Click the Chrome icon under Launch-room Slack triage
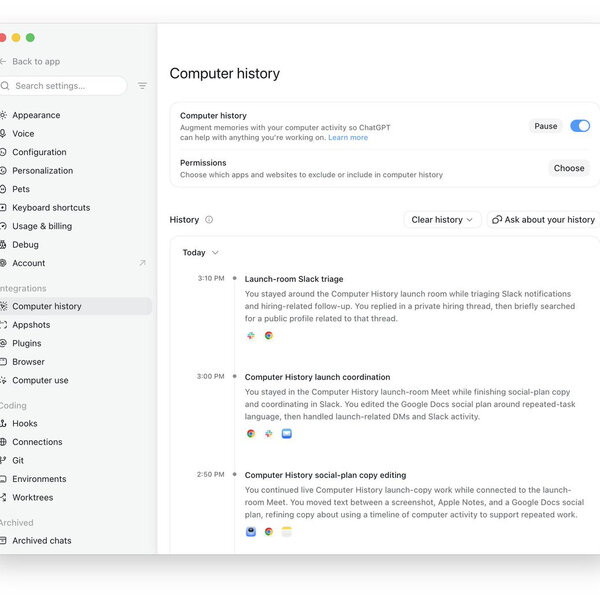This screenshot has height=600, width=600. point(269,336)
